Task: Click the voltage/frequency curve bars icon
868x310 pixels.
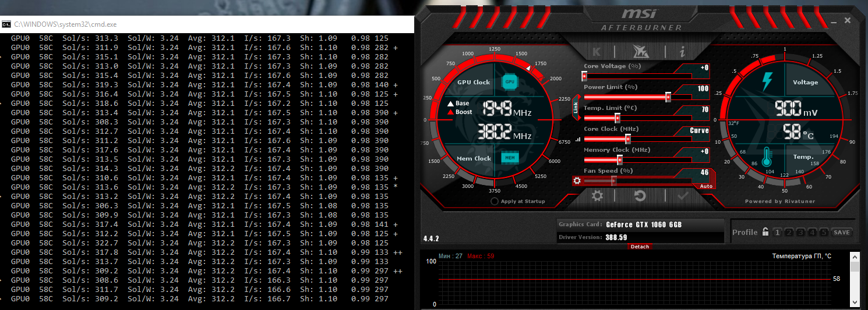Action: coord(578,139)
